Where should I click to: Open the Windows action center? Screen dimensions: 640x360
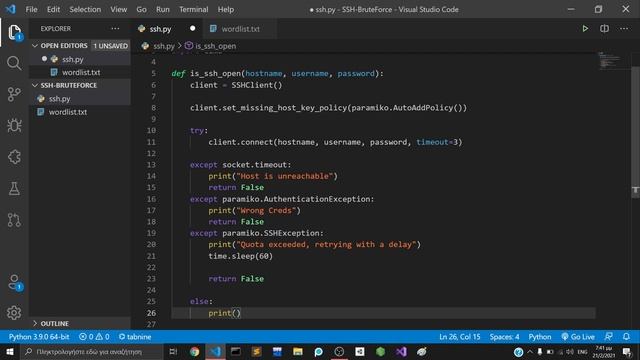(x=627, y=351)
